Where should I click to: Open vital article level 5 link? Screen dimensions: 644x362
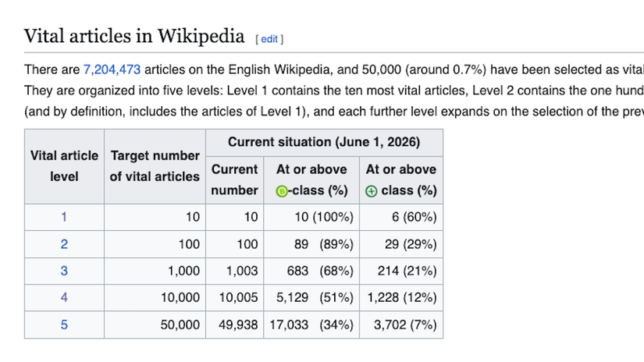pos(64,325)
